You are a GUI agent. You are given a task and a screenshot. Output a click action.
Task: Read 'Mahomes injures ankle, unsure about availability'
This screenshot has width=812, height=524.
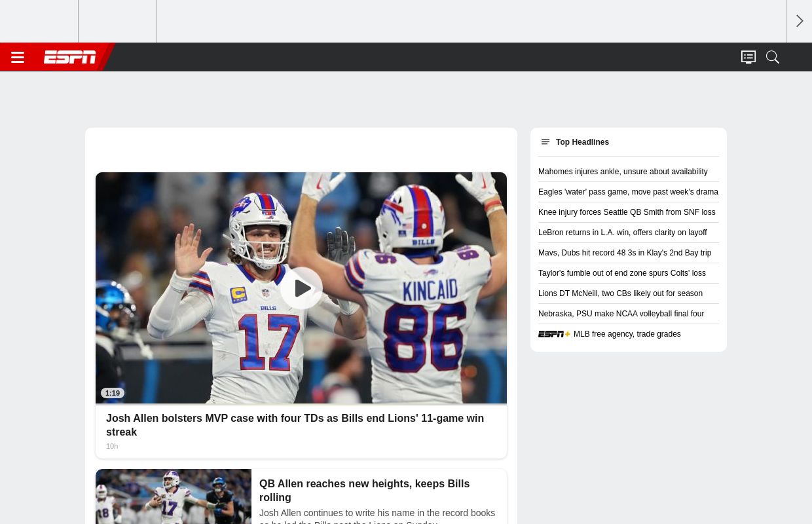(x=623, y=172)
